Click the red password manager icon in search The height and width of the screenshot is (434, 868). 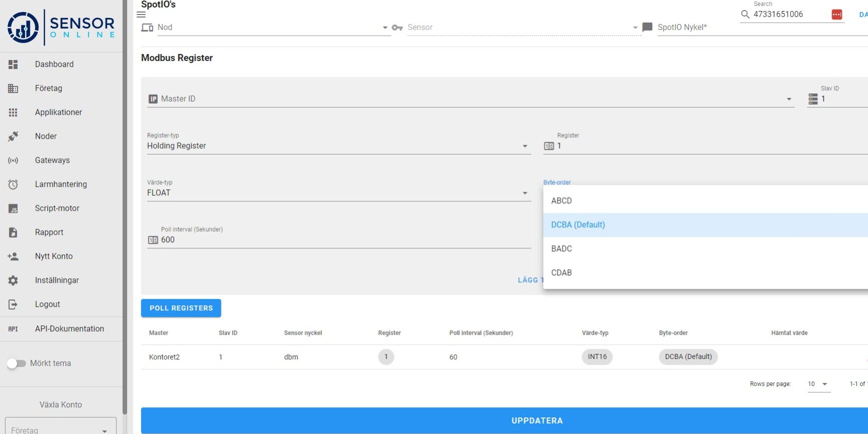click(836, 15)
